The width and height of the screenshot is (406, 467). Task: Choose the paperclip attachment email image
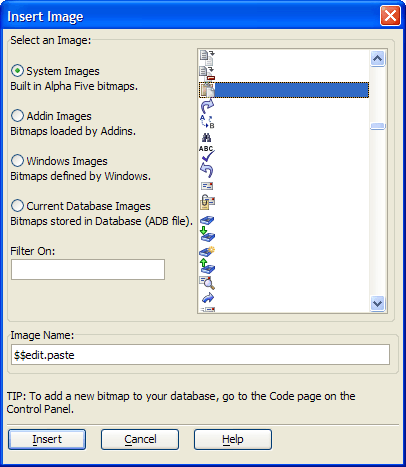207,202
